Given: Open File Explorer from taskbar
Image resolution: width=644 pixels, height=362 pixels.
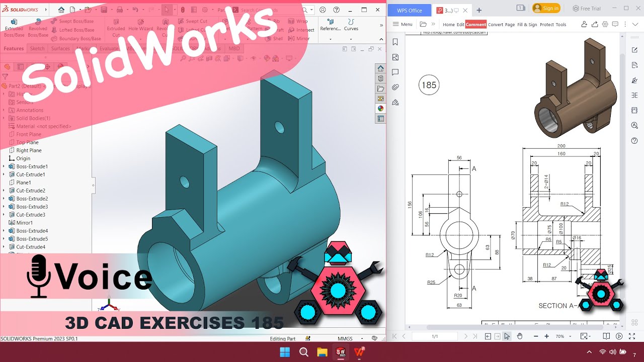Looking at the screenshot, I should 322,352.
